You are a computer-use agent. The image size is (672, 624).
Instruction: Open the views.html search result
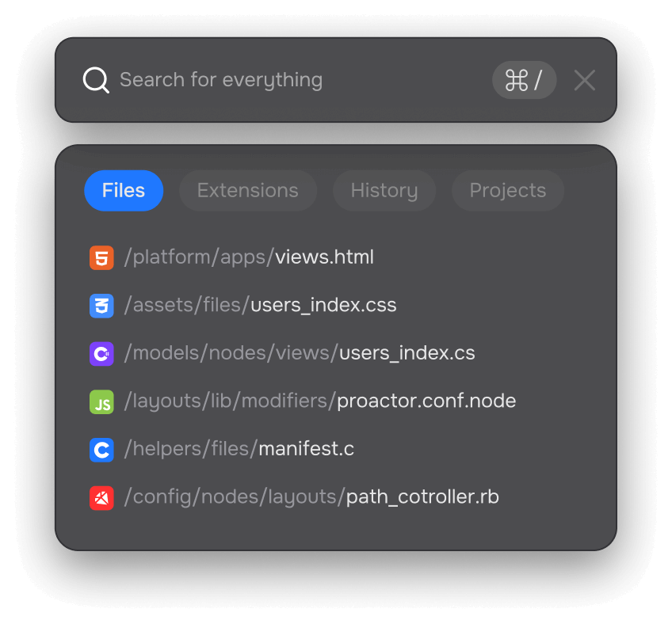click(248, 257)
